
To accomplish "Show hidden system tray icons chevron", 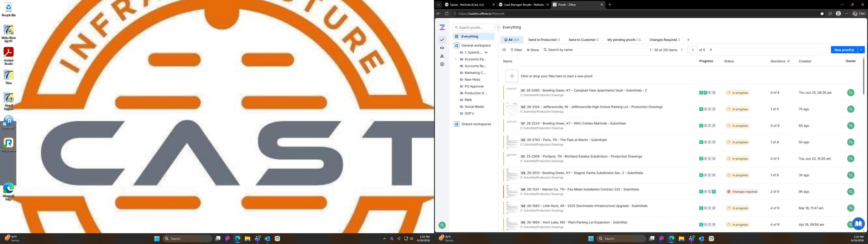I will click(x=384, y=239).
